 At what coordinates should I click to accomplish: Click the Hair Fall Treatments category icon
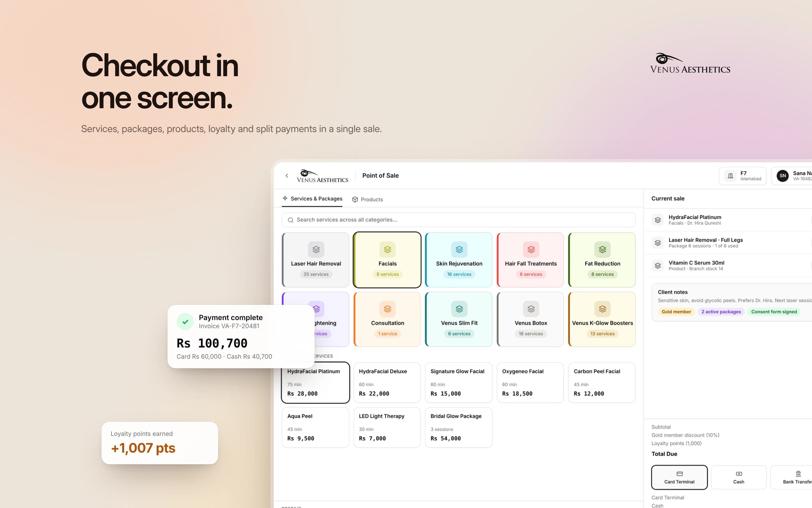[531, 249]
